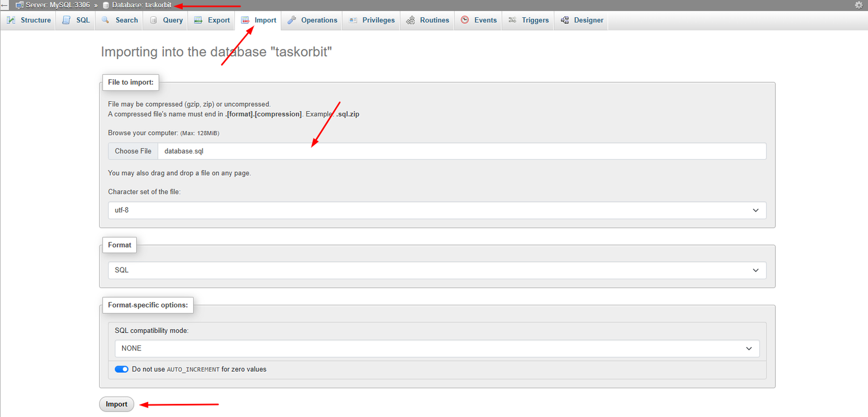
Task: Go to the Operations tab
Action: point(312,20)
